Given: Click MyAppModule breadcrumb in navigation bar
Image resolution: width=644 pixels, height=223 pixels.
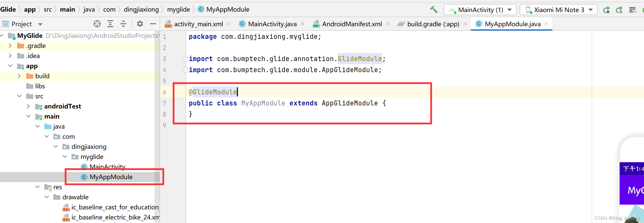Looking at the screenshot, I should click(224, 10).
